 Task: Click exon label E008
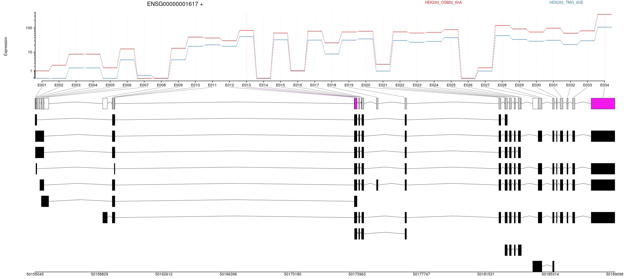pos(161,85)
